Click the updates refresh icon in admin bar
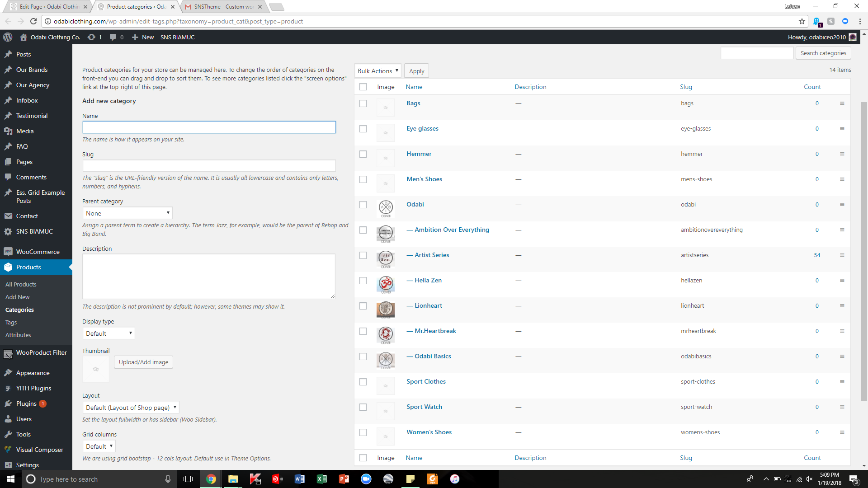The height and width of the screenshot is (488, 868). (x=91, y=37)
